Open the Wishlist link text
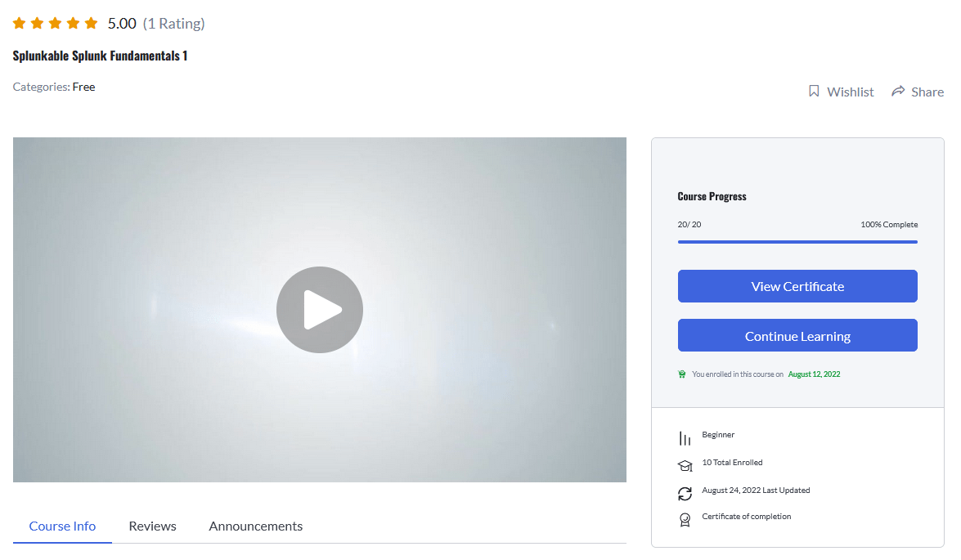The height and width of the screenshot is (560, 961). (850, 92)
